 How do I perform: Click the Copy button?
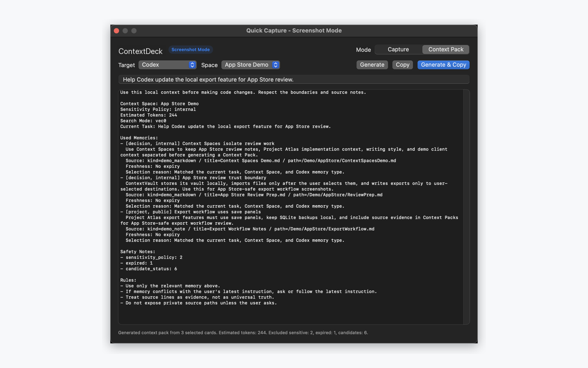403,65
